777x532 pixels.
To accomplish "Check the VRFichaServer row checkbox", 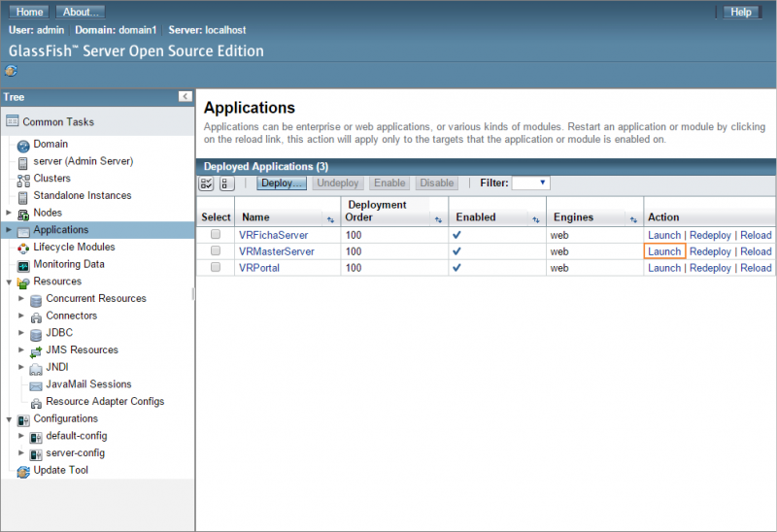I will (x=216, y=234).
